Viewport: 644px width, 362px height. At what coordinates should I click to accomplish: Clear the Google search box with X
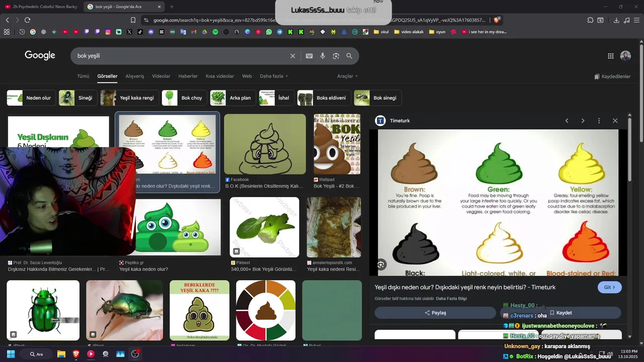click(x=293, y=56)
